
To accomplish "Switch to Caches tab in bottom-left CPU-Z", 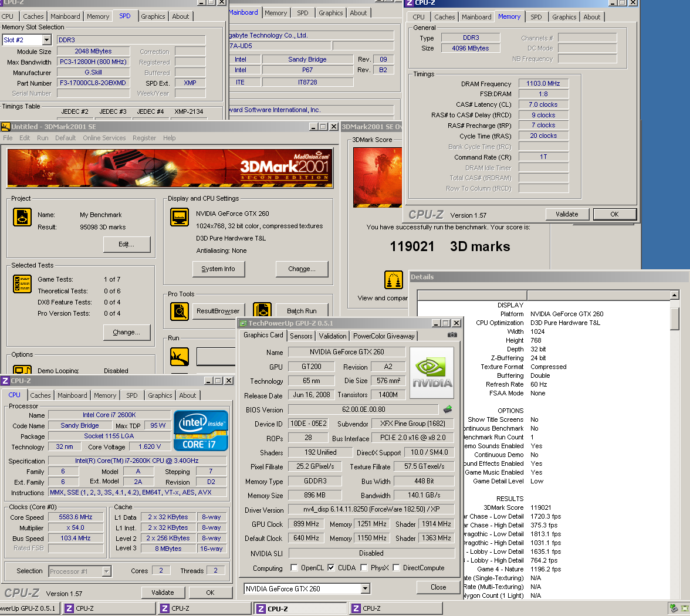I will (x=40, y=395).
